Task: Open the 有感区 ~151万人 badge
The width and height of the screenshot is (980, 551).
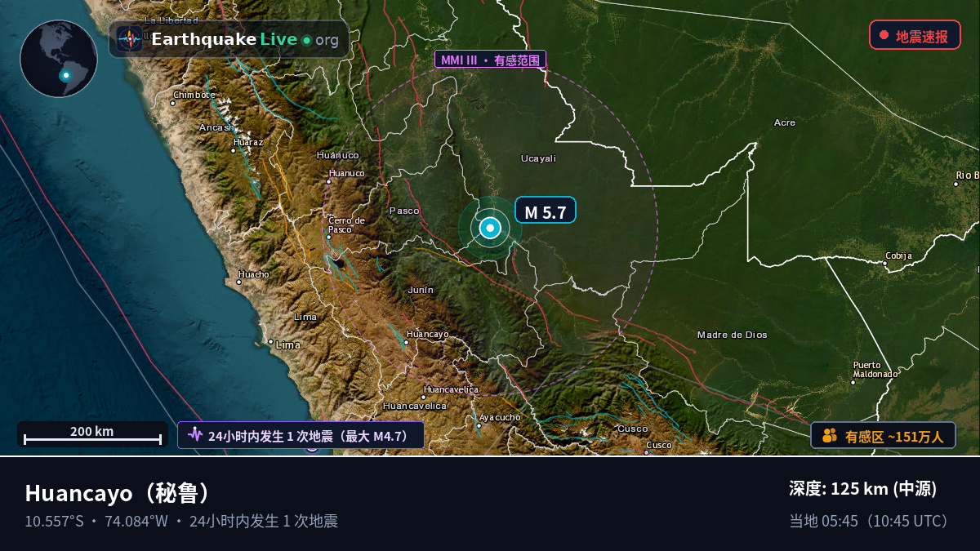Action: pyautogui.click(x=883, y=436)
